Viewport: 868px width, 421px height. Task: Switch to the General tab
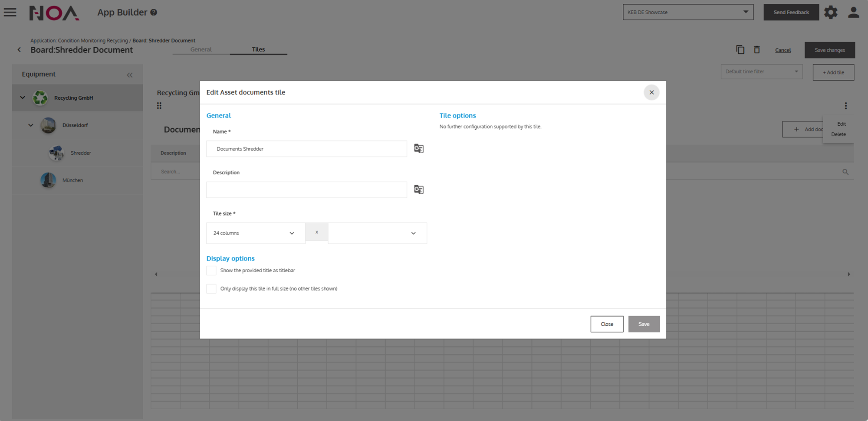(x=201, y=49)
